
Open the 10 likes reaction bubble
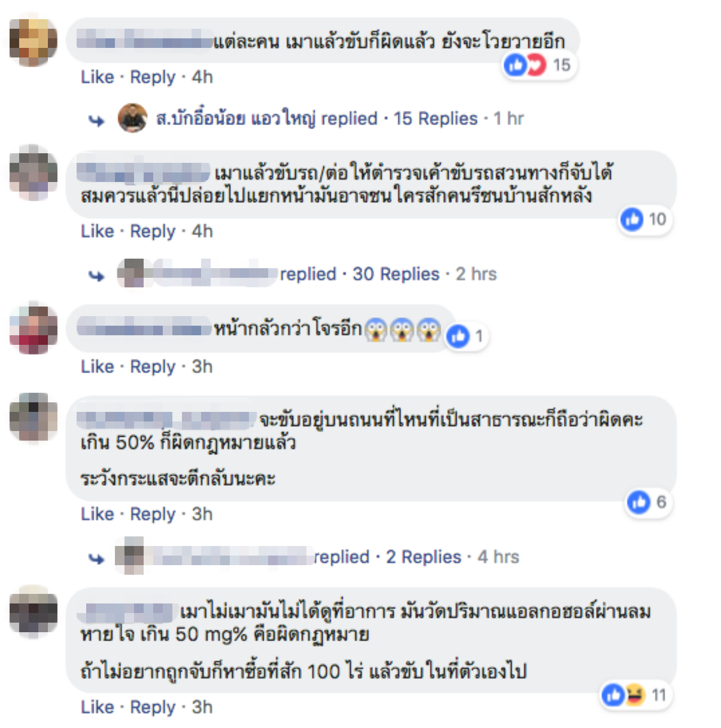(645, 219)
